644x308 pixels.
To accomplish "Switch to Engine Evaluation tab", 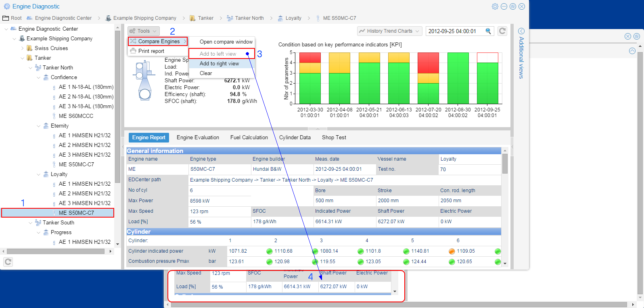I will tap(198, 138).
